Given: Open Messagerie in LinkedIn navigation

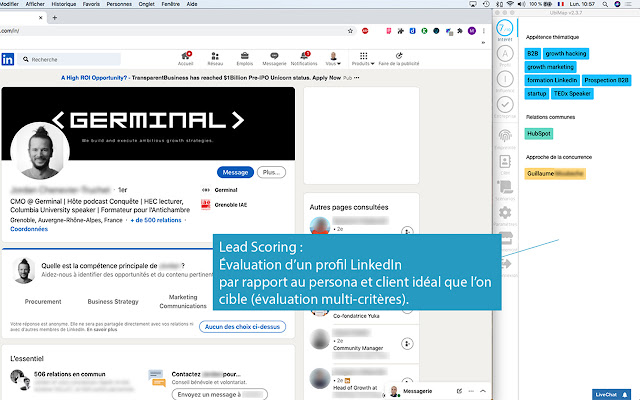Looking at the screenshot, I should (x=274, y=58).
